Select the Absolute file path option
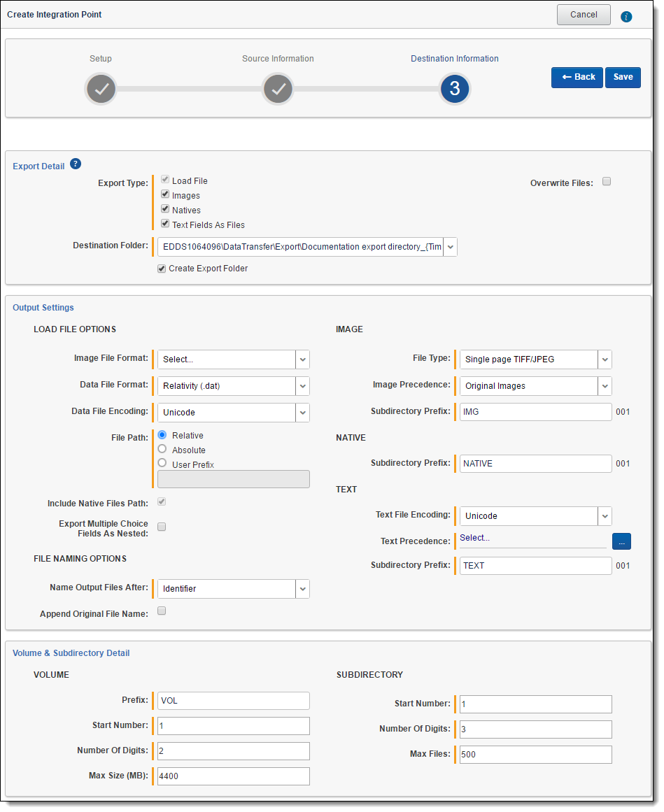This screenshot has width=664, height=812. click(x=162, y=449)
